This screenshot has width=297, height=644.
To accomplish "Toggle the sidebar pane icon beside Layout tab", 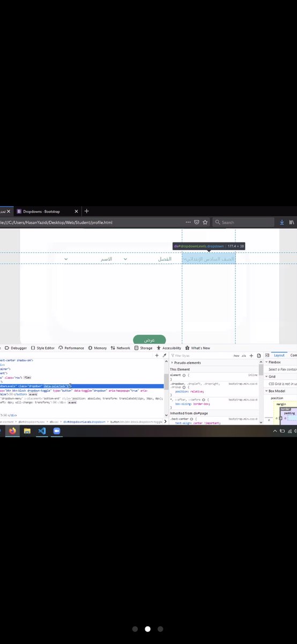I will point(267,355).
